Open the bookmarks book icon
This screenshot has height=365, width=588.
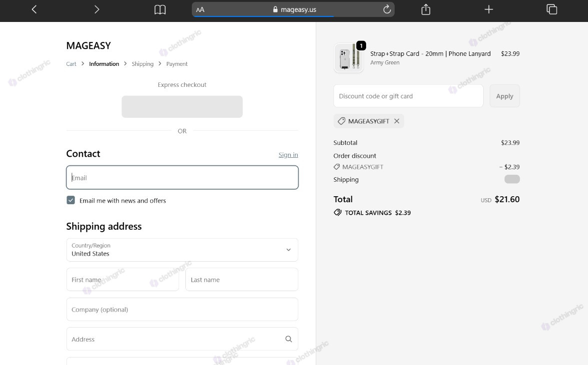(x=160, y=9)
